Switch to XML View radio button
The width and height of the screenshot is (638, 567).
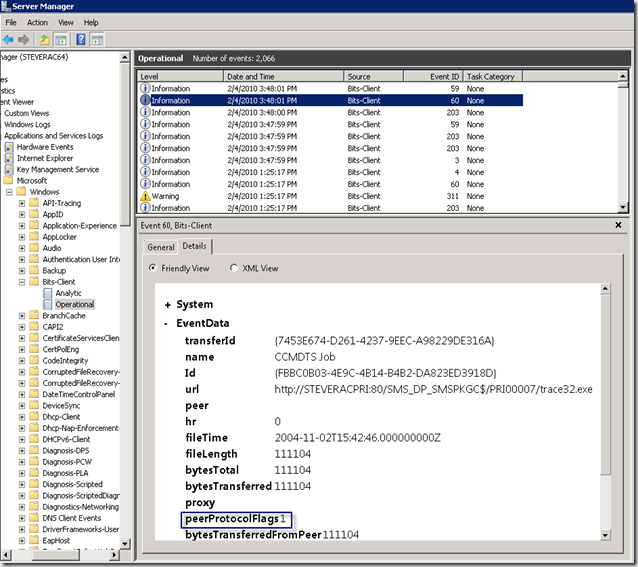[234, 268]
